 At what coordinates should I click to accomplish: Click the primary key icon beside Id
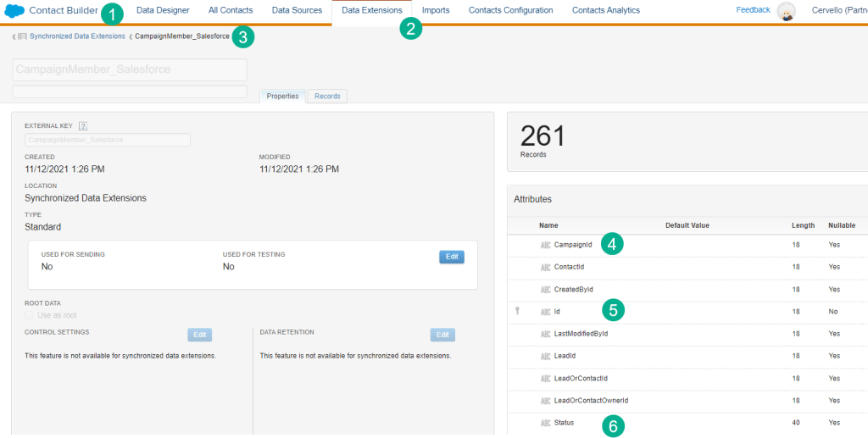point(517,311)
